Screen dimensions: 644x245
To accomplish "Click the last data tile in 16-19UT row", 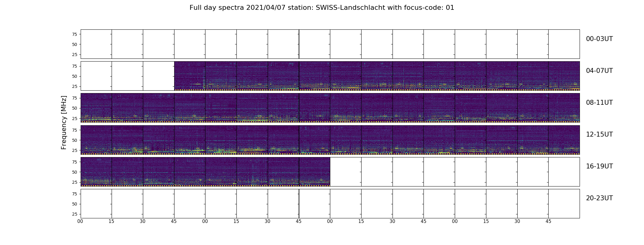I will pos(315,171).
